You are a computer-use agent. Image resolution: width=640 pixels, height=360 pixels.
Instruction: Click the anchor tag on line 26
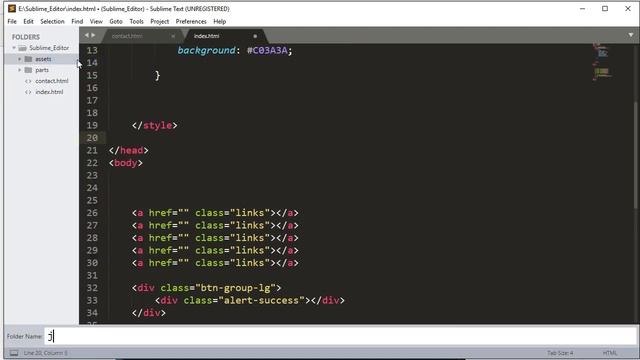(x=215, y=213)
